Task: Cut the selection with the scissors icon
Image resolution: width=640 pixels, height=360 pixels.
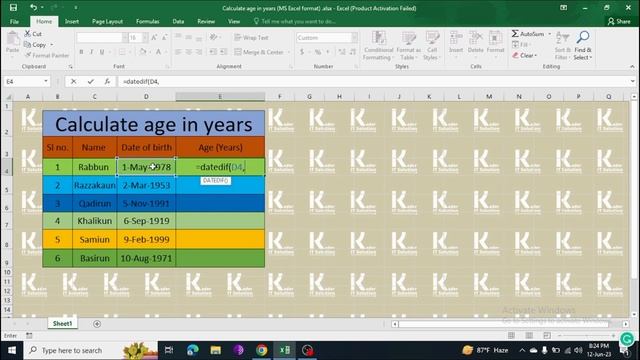Action: [x=33, y=34]
